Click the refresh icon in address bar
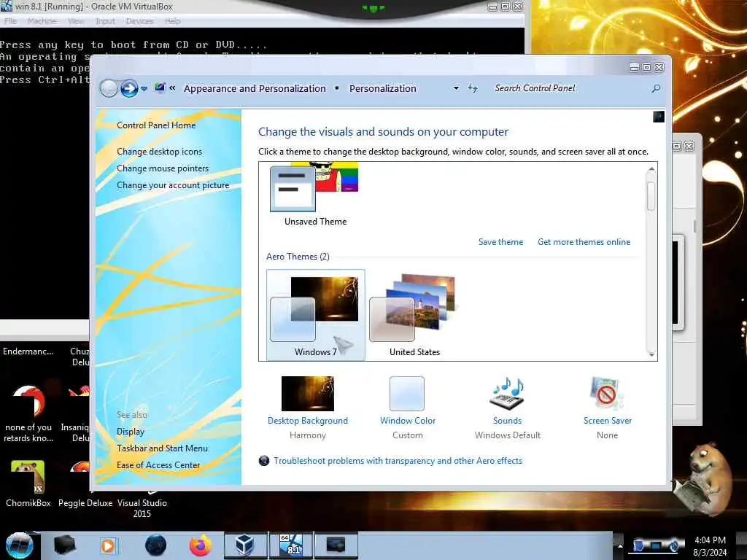Image resolution: width=747 pixels, height=560 pixels. 473,88
